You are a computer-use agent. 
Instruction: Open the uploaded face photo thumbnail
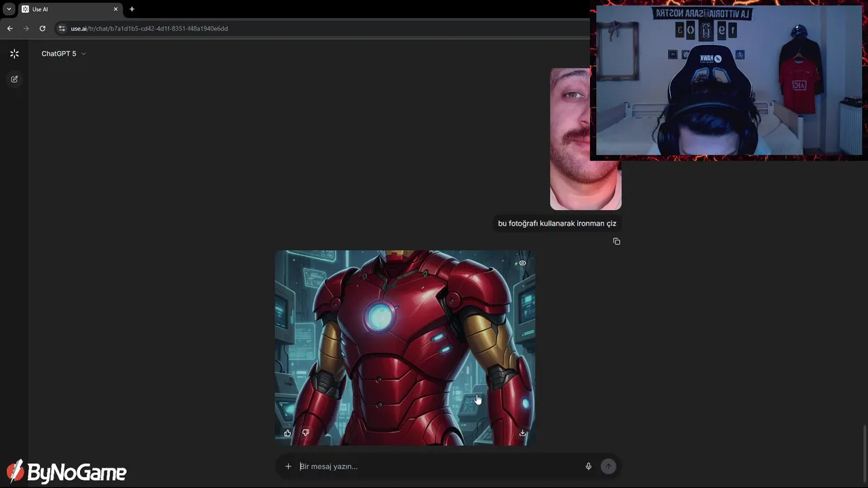point(585,139)
